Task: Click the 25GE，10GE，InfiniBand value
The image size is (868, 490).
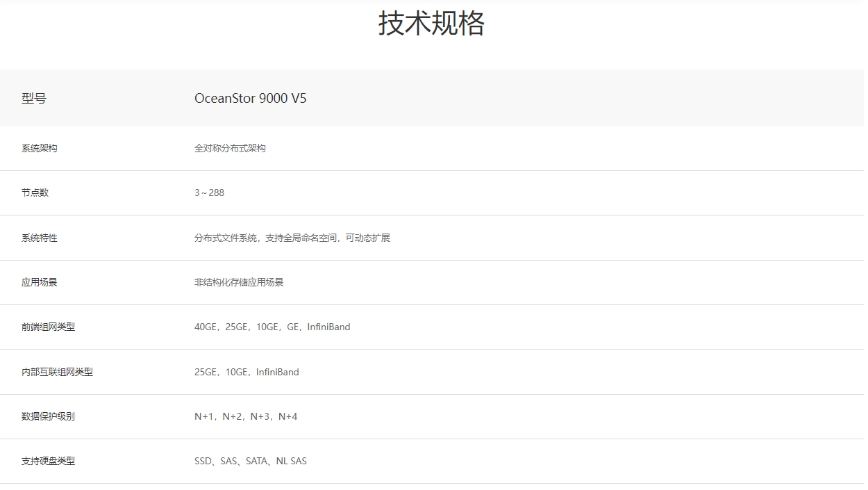Action: pos(247,372)
